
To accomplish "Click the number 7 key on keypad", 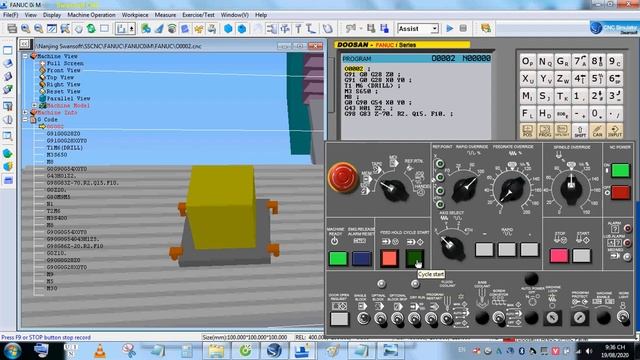I will [580, 62].
